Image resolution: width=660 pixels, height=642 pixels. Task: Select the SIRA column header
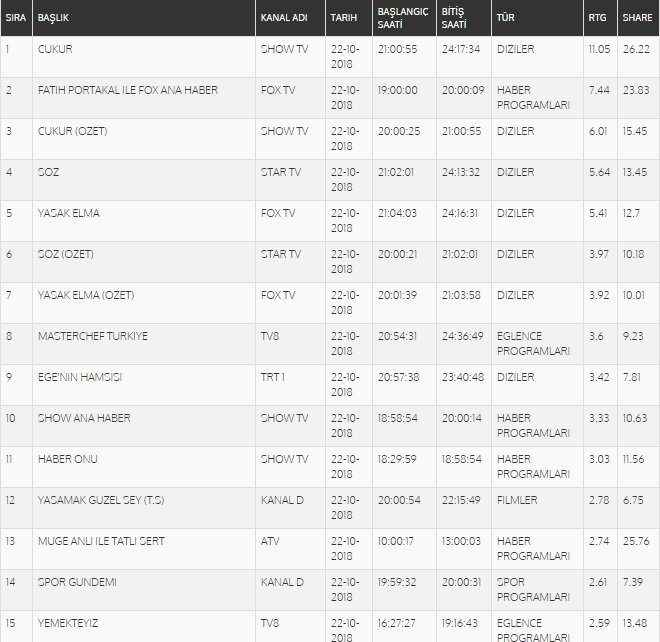(x=14, y=19)
